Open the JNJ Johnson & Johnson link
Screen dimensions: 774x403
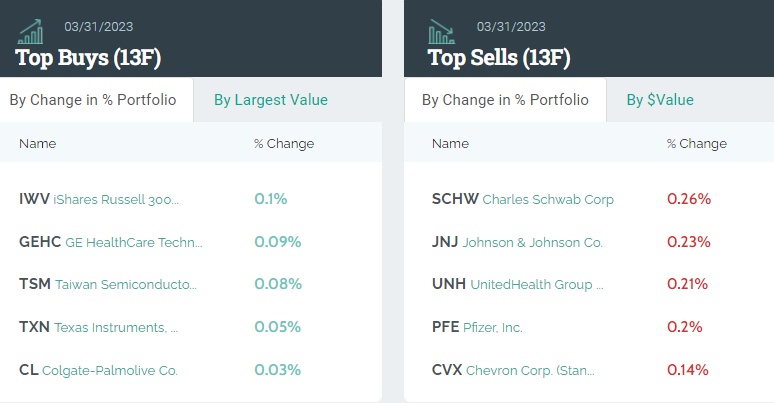[x=517, y=242]
